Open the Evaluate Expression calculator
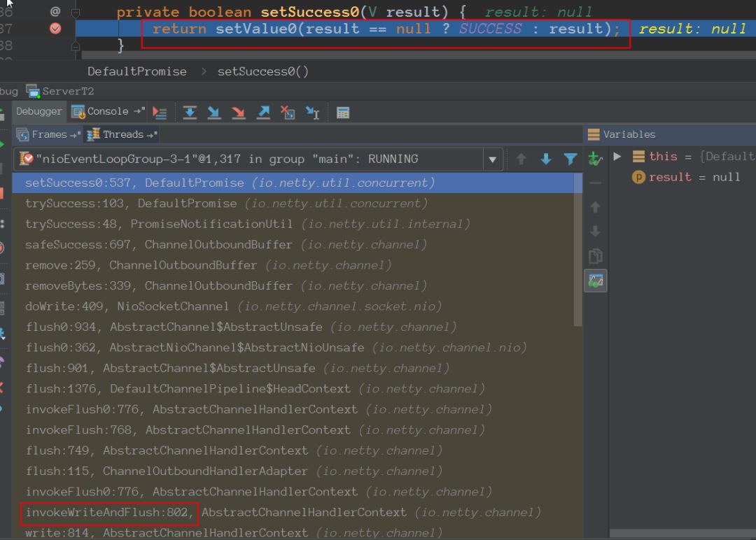756x540 pixels. [x=342, y=113]
